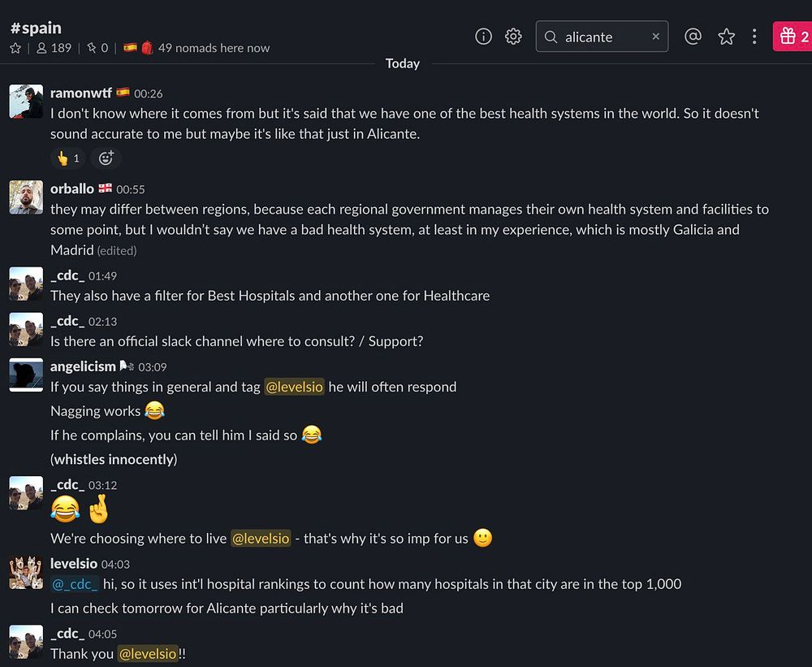Open orballo's profile picture
812x667 pixels.
(x=26, y=197)
